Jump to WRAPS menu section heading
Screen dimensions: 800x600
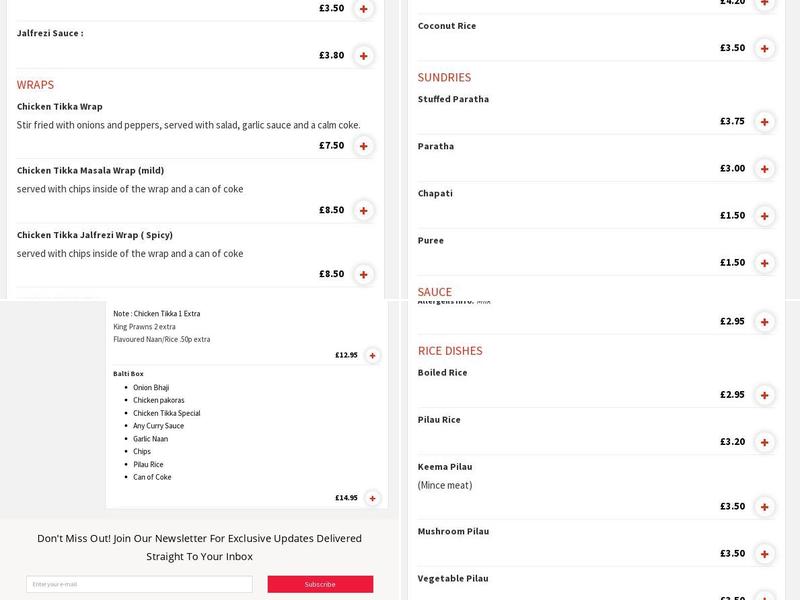coord(35,85)
